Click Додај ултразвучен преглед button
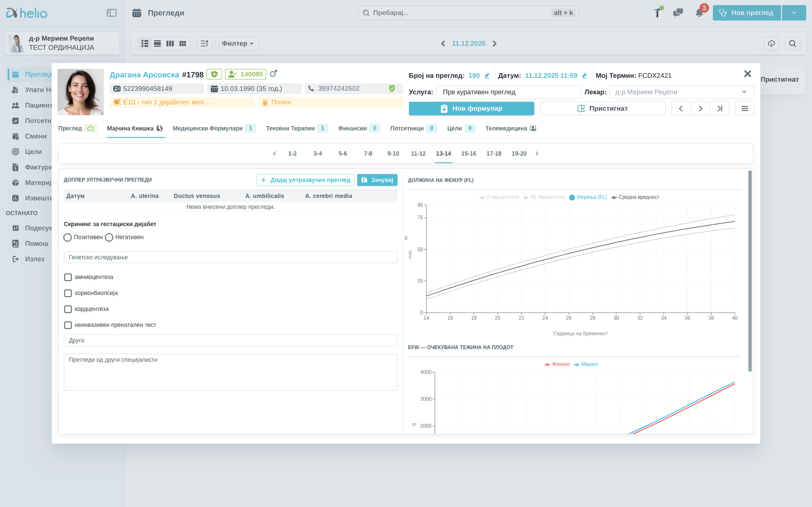This screenshot has height=507, width=812. click(x=305, y=180)
